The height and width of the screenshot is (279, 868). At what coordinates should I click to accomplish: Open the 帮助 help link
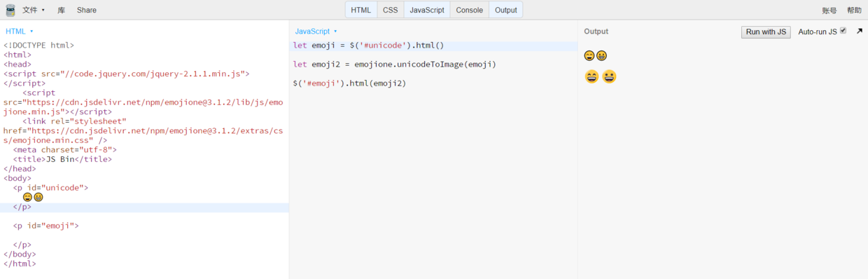(854, 10)
